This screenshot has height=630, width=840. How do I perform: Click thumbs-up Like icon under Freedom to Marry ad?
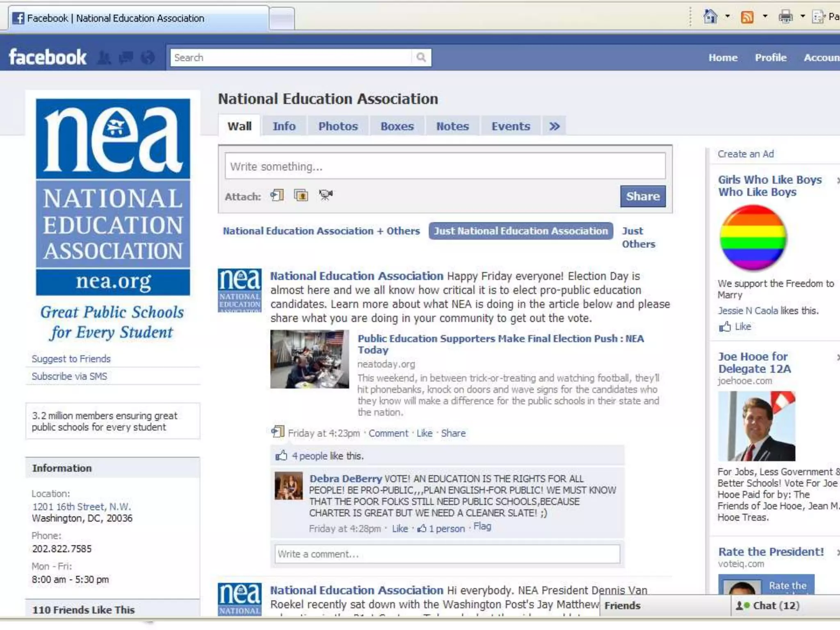[725, 326]
